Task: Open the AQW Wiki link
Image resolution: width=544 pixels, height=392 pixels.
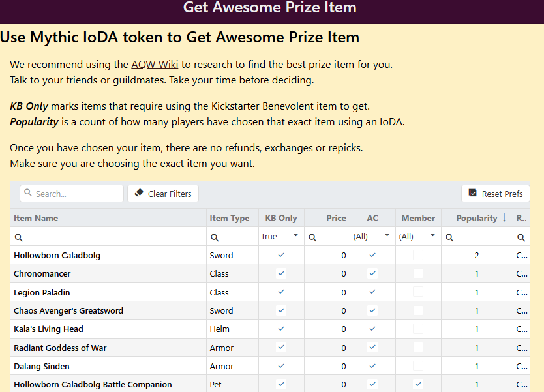Action: (155, 65)
